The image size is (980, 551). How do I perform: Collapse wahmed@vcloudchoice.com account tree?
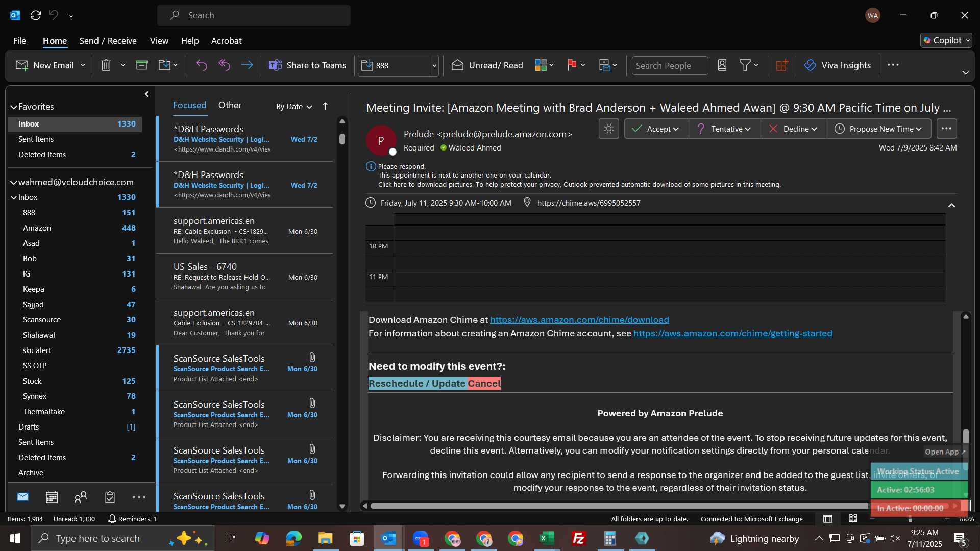pyautogui.click(x=14, y=182)
